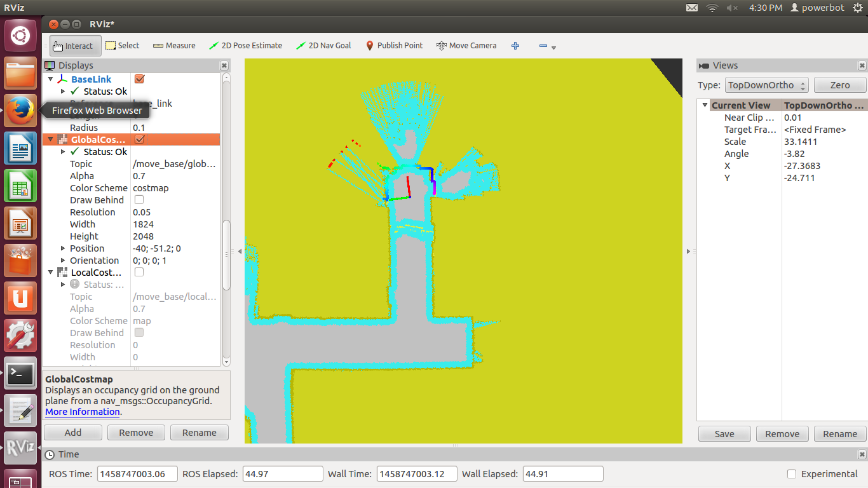This screenshot has height=488, width=868.
Task: Open Ubuntu One launcher icon
Action: [x=20, y=298]
